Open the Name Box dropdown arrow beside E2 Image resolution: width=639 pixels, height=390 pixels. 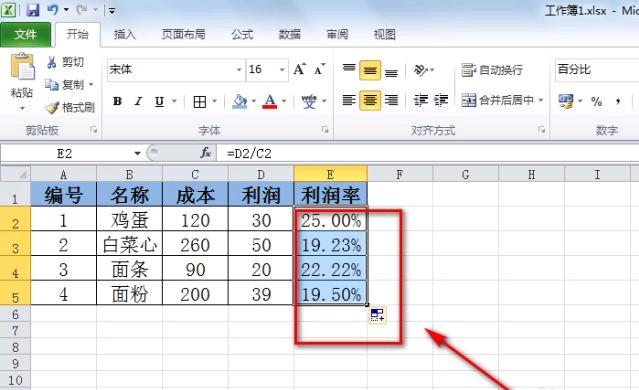coord(137,154)
